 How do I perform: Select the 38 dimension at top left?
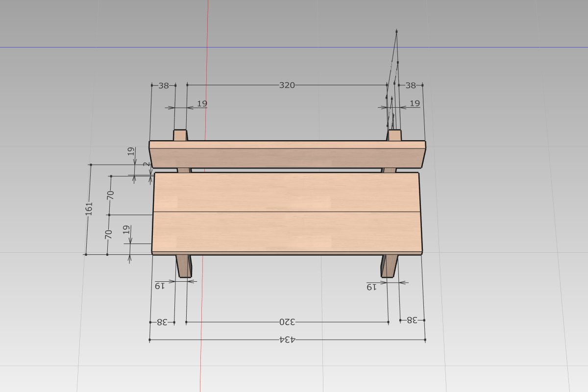coord(164,85)
